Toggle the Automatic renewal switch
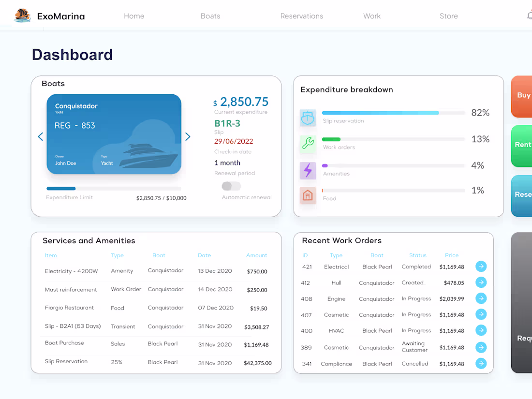The width and height of the screenshot is (532, 399). pos(231,186)
